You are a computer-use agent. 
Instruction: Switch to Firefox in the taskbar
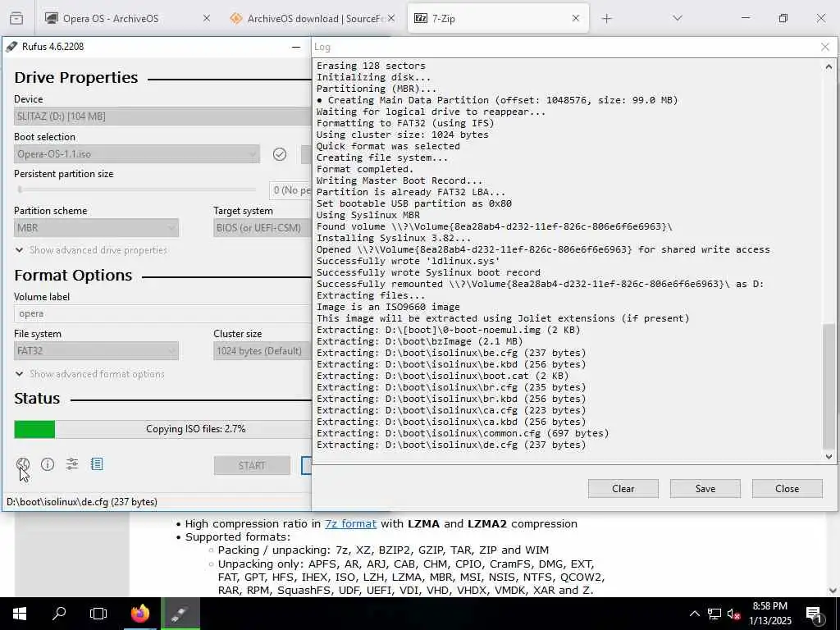pyautogui.click(x=139, y=614)
